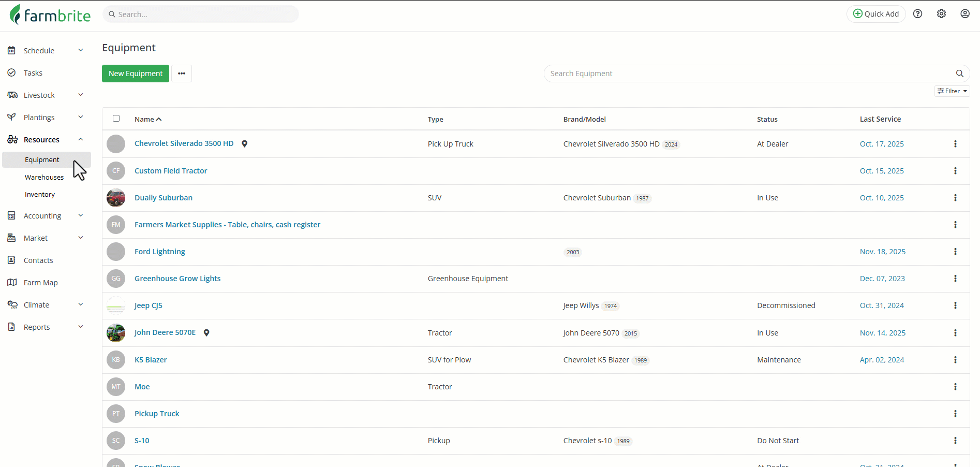This screenshot has width=980, height=467.
Task: Expand the Plantings menu
Action: [x=81, y=117]
